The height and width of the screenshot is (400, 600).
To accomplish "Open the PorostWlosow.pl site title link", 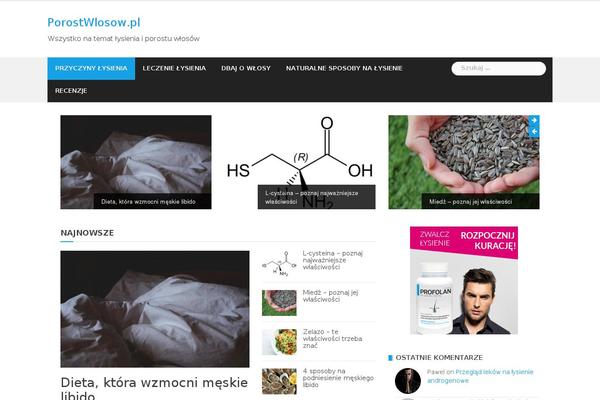I will point(94,22).
